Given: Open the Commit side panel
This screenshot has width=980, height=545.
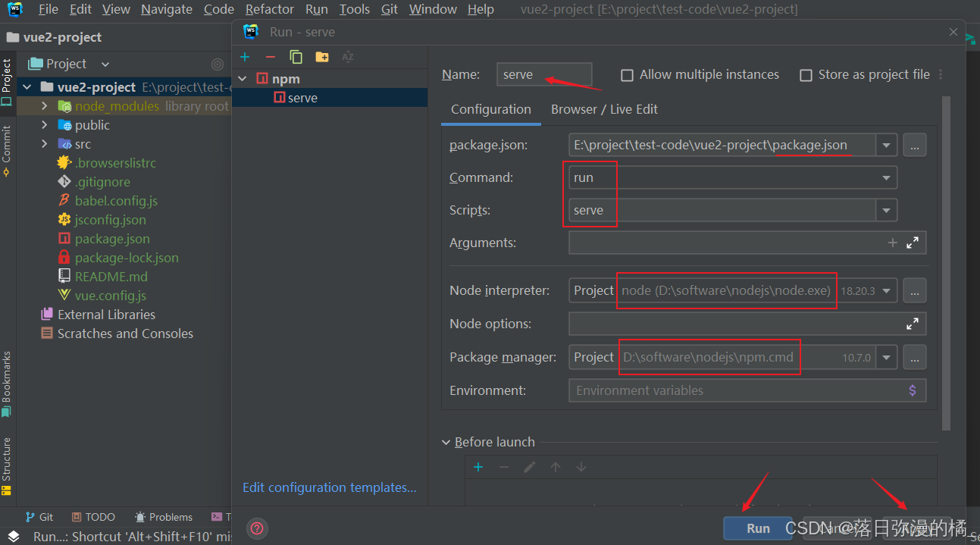Looking at the screenshot, I should (x=7, y=151).
